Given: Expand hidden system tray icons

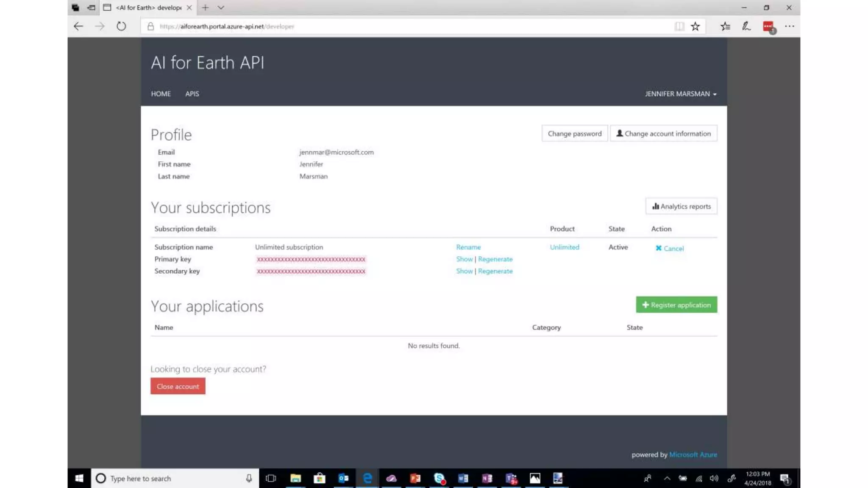Looking at the screenshot, I should [667, 478].
